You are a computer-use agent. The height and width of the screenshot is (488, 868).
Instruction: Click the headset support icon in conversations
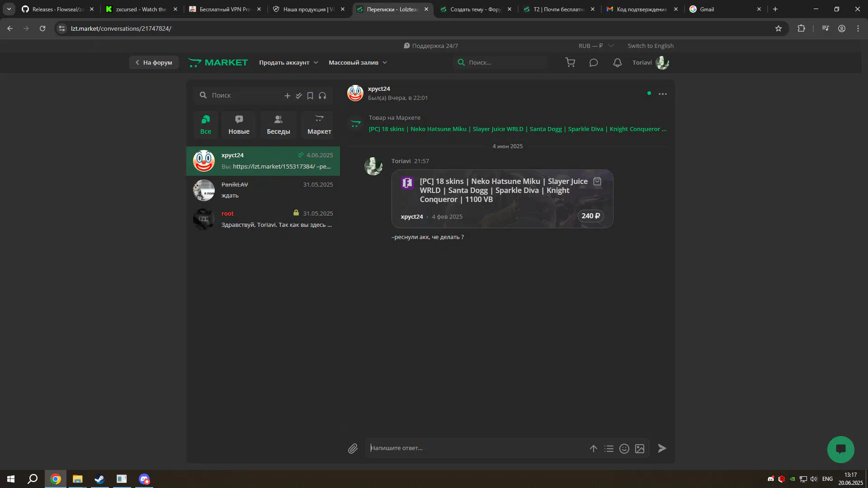click(x=322, y=96)
